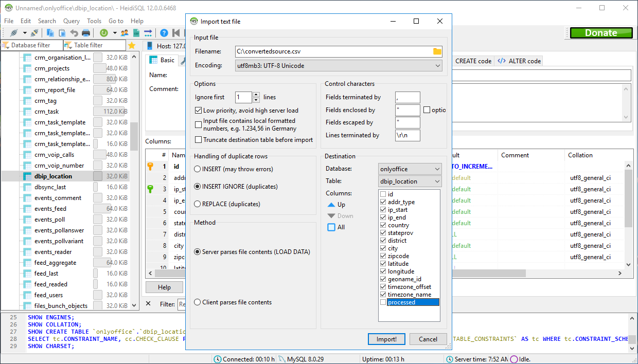638x364 pixels.
Task: Open the Query menu
Action: pyautogui.click(x=72, y=21)
